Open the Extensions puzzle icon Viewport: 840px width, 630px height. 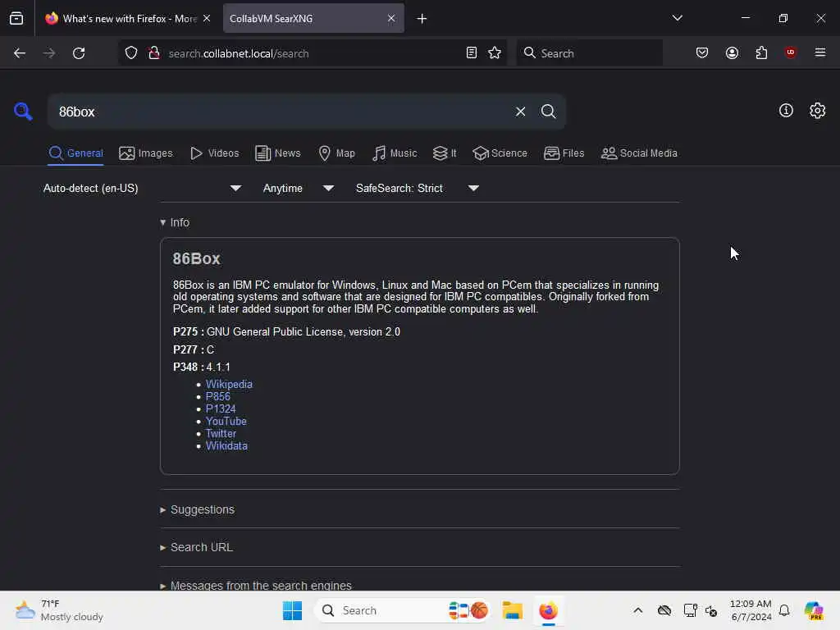(761, 52)
